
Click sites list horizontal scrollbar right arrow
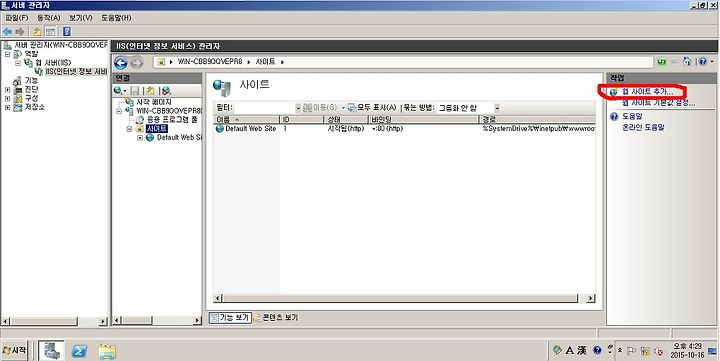pos(591,299)
